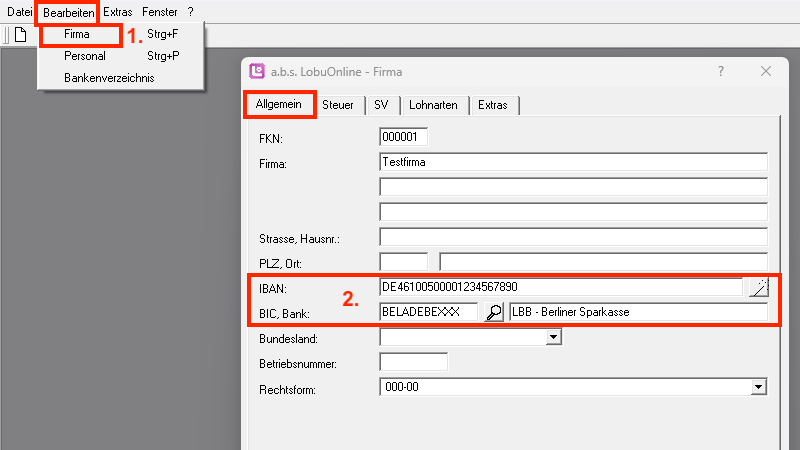The width and height of the screenshot is (800, 450).
Task: Click the BIC search magnifier icon
Action: point(493,312)
